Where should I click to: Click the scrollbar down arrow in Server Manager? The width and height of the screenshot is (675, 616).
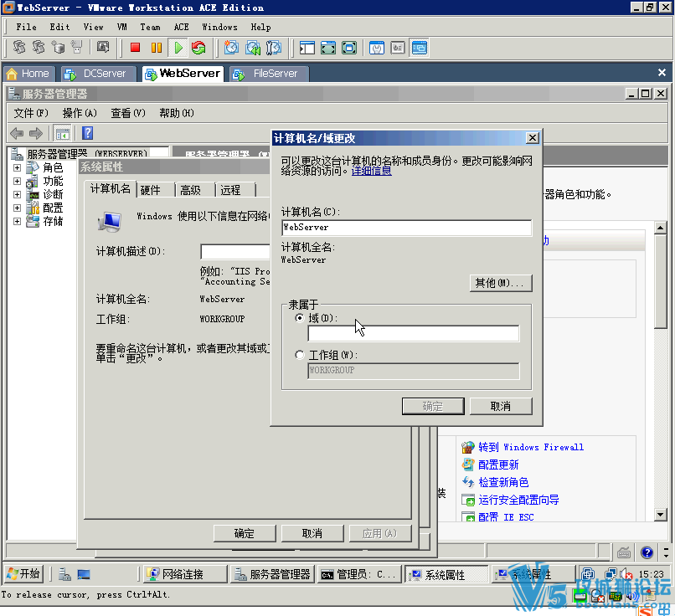point(661,514)
